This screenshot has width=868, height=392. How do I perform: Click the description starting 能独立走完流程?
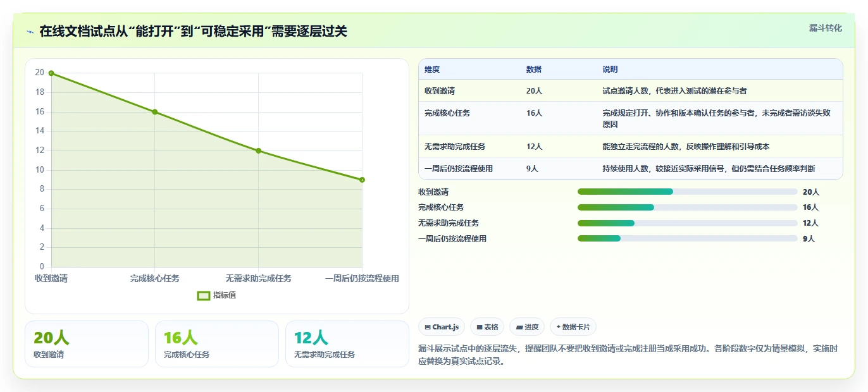[686, 147]
